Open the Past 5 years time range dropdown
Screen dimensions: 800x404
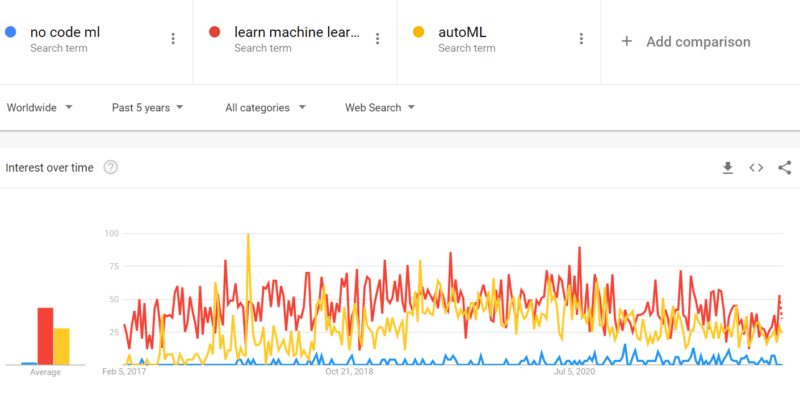(147, 107)
